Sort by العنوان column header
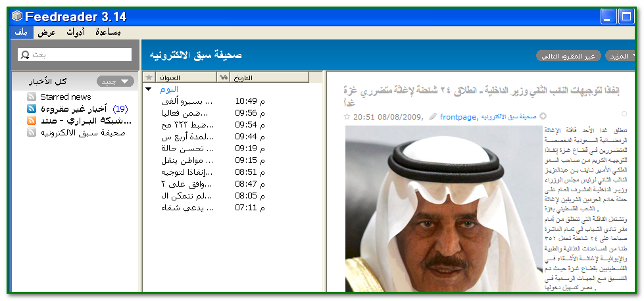The width and height of the screenshot is (644, 301). click(186, 77)
